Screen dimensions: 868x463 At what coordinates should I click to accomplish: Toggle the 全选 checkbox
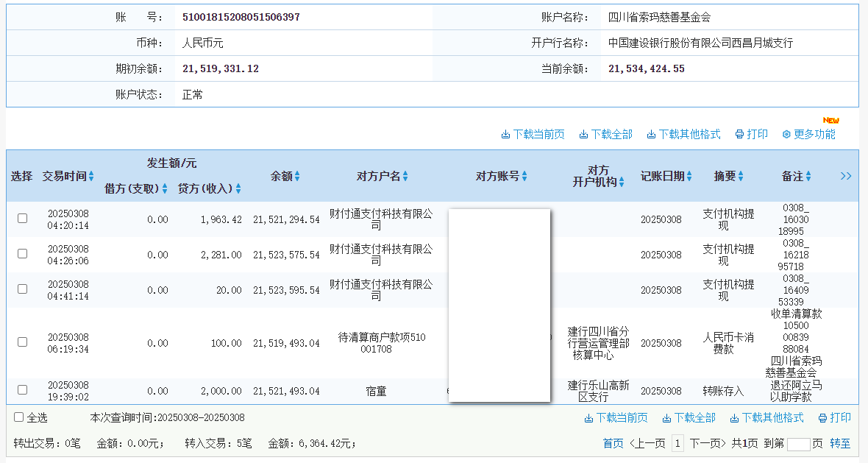pyautogui.click(x=19, y=417)
